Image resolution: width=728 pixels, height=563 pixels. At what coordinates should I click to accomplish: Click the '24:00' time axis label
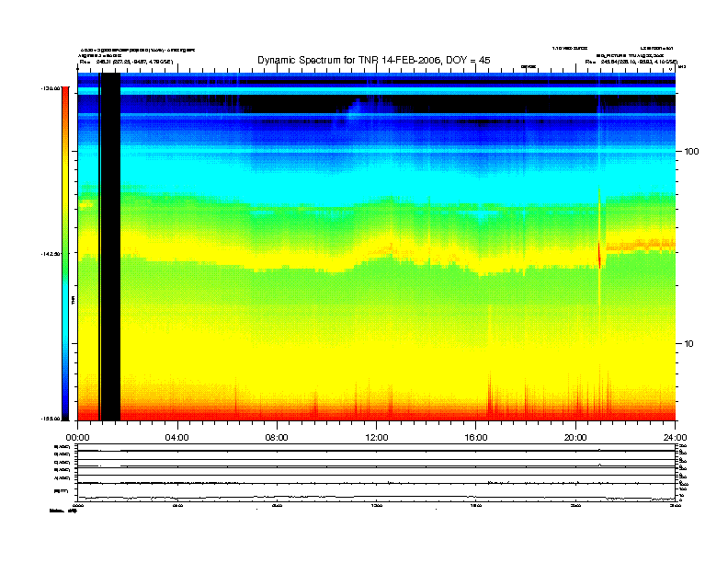pos(676,438)
